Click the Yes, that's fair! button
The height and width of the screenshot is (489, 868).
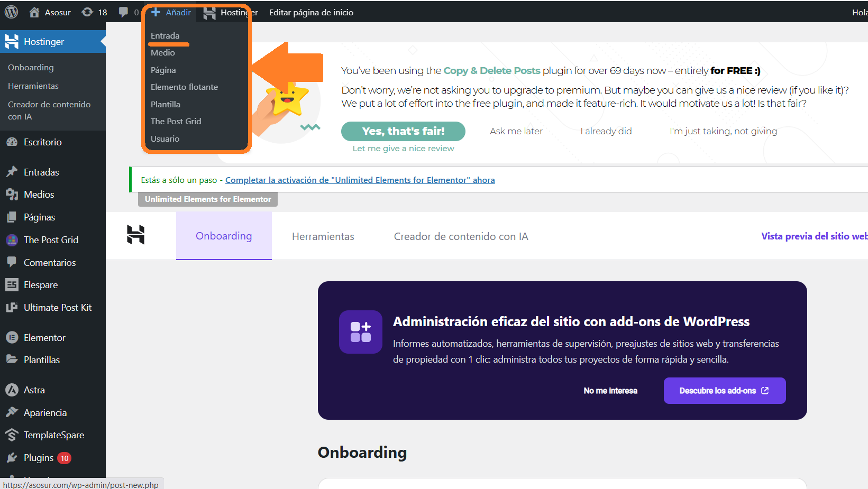pyautogui.click(x=403, y=131)
